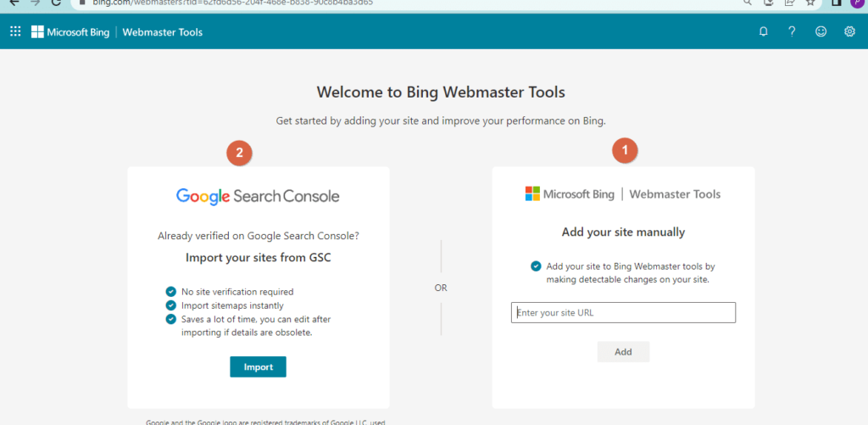Open the Microsoft app launcher grid
This screenshot has width=868, height=425.
(x=15, y=32)
